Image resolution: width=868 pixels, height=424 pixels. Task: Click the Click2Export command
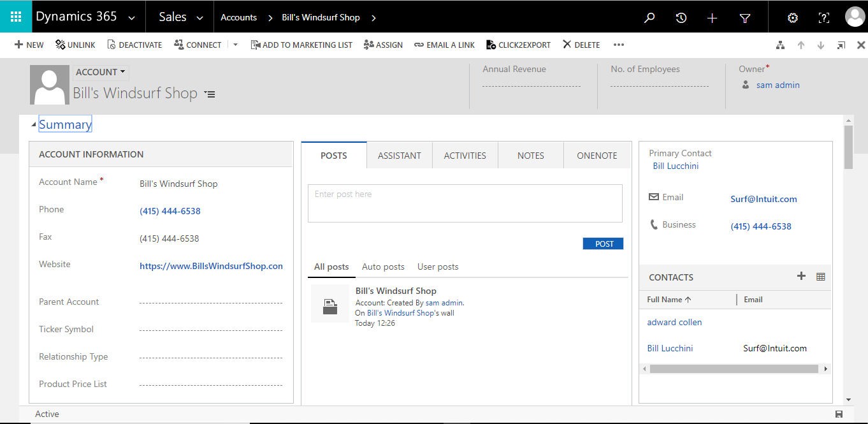(518, 45)
